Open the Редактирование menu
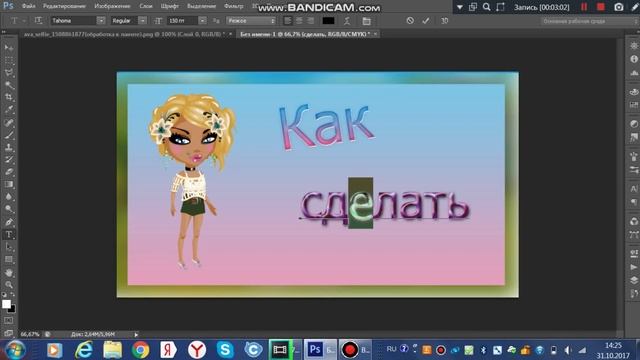Image resolution: width=640 pixels, height=360 pixels. click(64, 6)
